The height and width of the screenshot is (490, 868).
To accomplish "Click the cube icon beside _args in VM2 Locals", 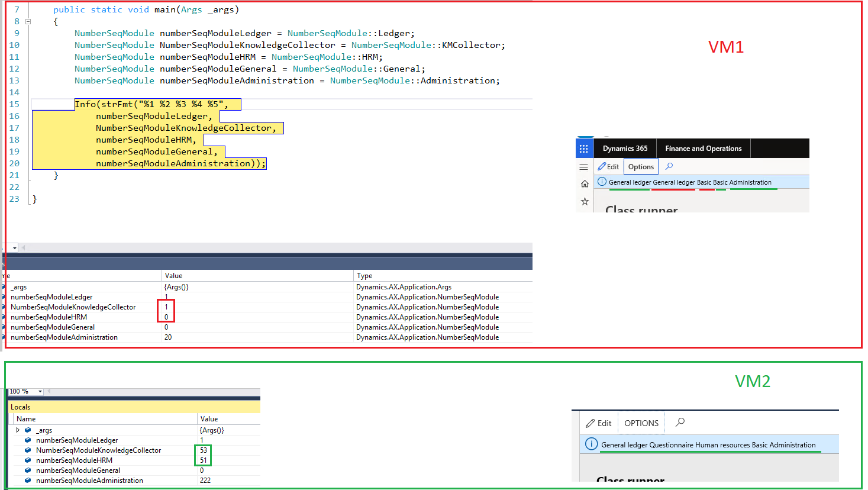I will (28, 430).
